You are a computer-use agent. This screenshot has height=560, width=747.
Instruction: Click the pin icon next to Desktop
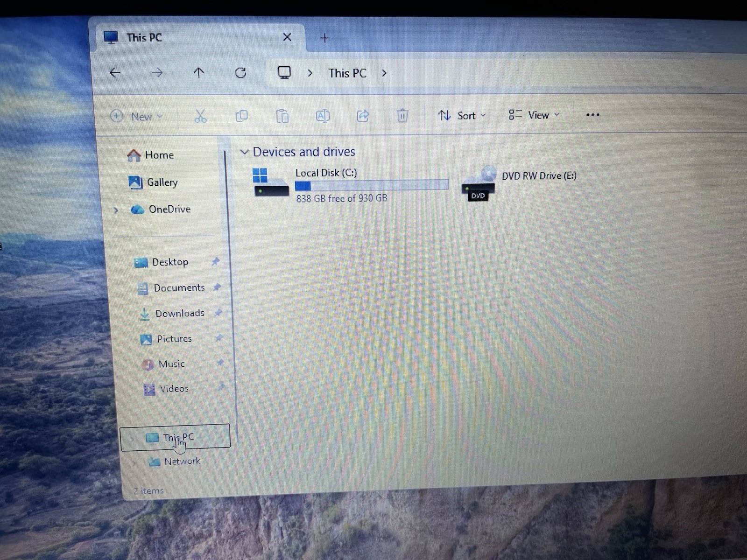click(x=215, y=261)
